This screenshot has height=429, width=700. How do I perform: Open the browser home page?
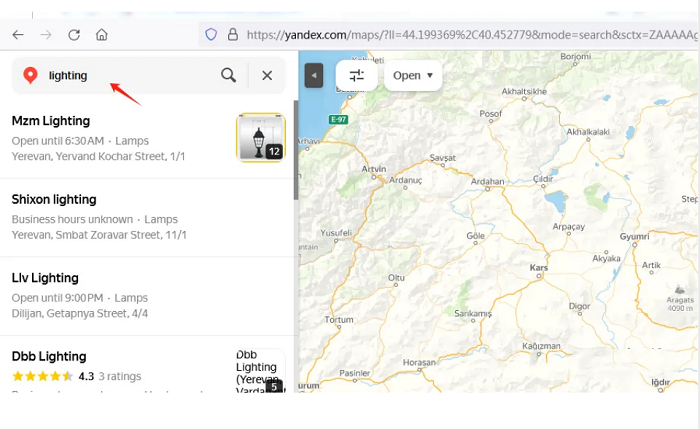102,35
